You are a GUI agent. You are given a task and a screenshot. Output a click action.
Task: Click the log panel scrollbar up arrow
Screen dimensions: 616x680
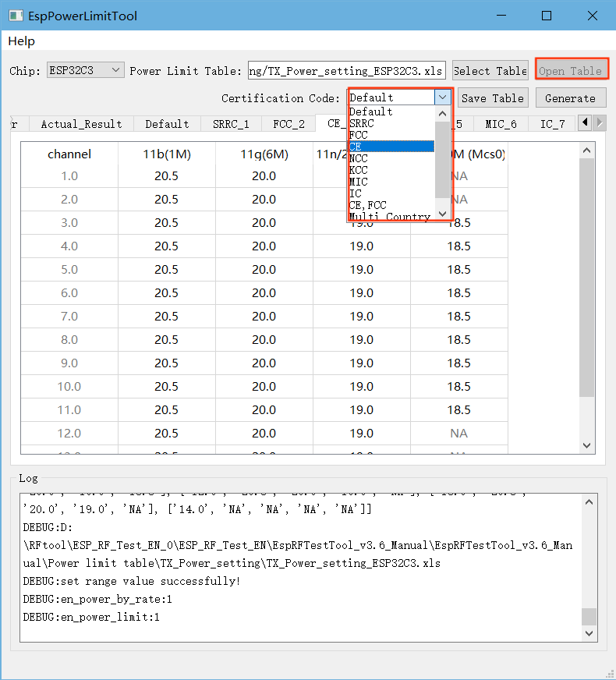coord(590,501)
